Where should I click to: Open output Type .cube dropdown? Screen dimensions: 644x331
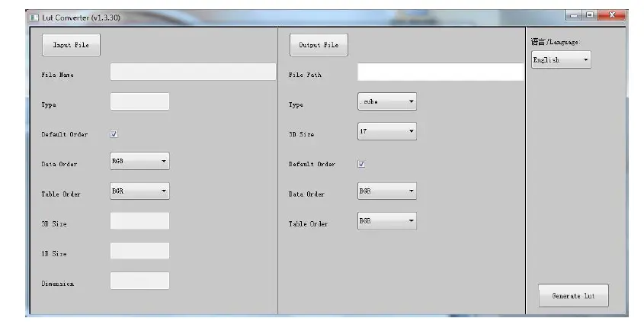[387, 101]
